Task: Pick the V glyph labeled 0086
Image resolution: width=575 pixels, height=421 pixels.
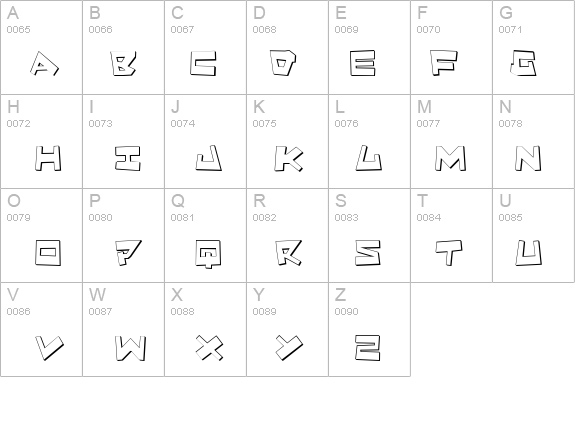Action: pos(50,347)
